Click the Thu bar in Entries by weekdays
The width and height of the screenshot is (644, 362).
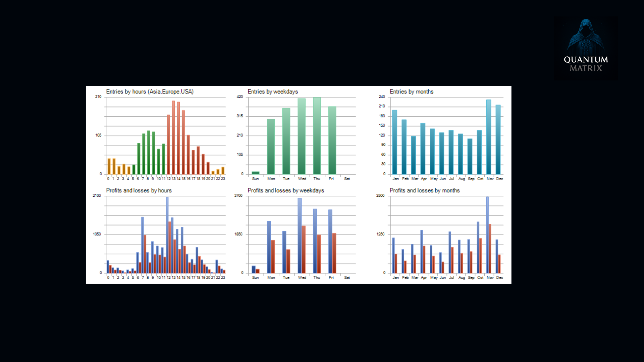tap(317, 136)
